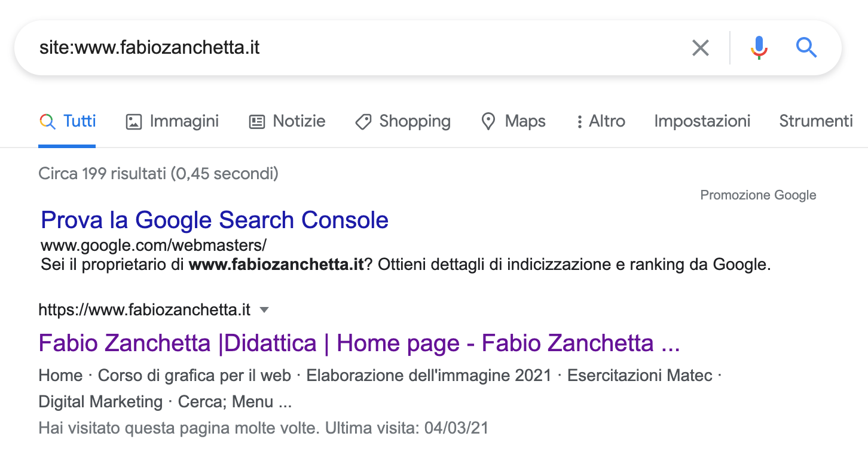Clear the search query with the X icon
Viewport: 868px width, 473px height.
coord(700,48)
